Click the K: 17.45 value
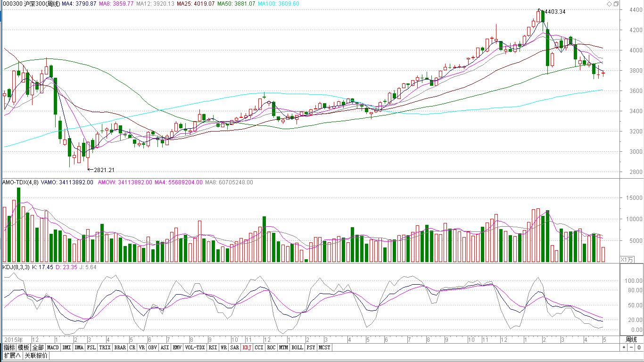Screen dimensions: 644x362 pos(42,267)
